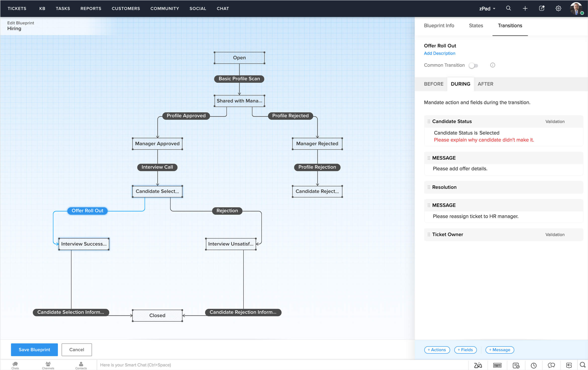Click the + Actions button at the bottom
The width and height of the screenshot is (588, 370).
click(x=437, y=350)
